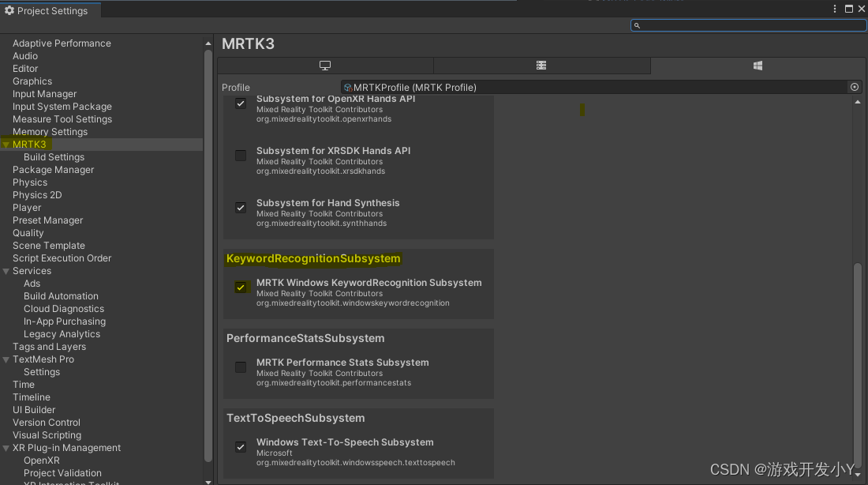The image size is (868, 485).
Task: Click the middle platform tab icon
Action: (541, 65)
